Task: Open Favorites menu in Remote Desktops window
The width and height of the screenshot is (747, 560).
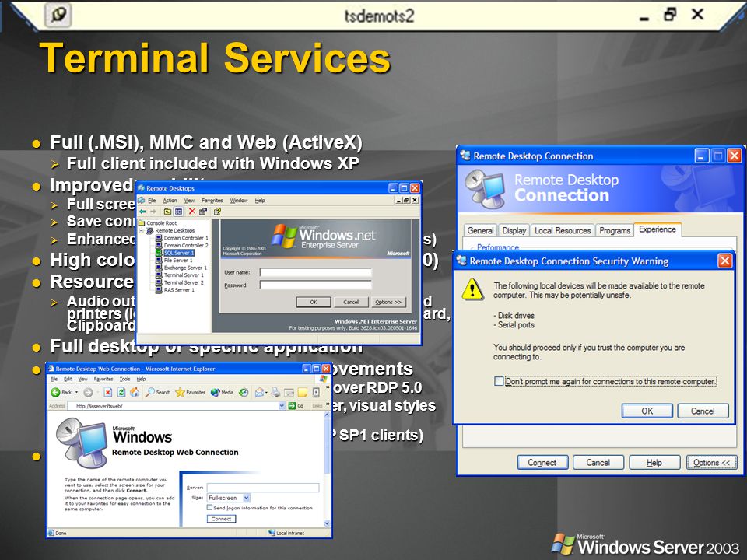Action: (212, 201)
